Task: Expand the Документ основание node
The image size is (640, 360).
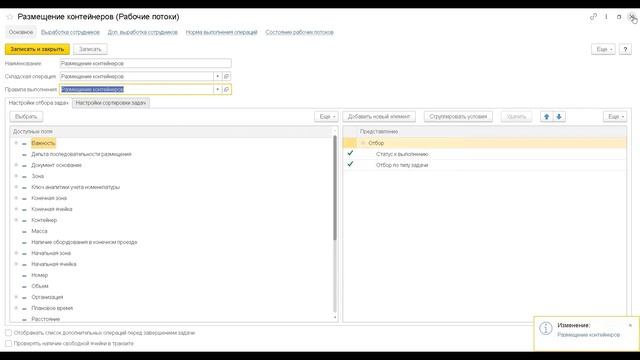Action: (16, 165)
